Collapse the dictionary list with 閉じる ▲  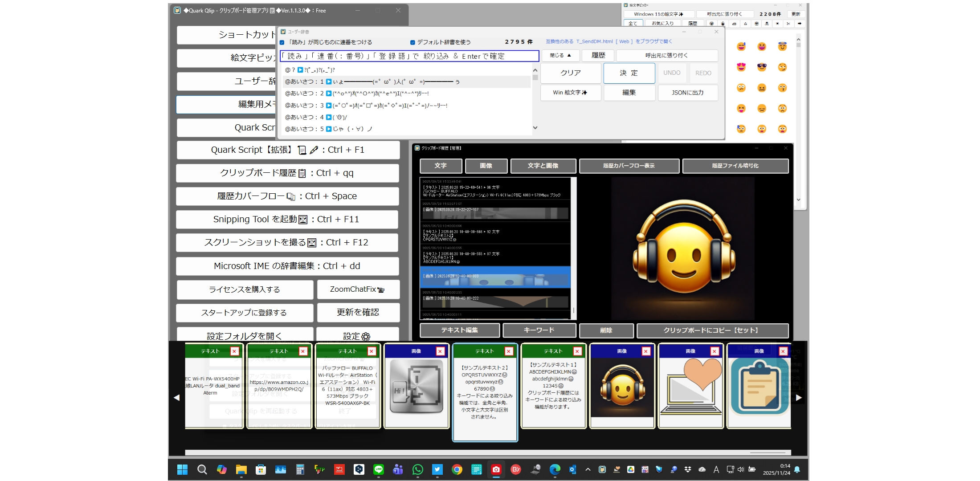[560, 55]
